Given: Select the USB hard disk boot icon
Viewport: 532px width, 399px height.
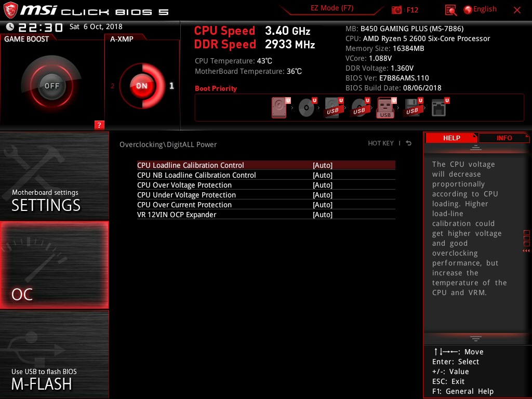Looking at the screenshot, I should point(334,108).
